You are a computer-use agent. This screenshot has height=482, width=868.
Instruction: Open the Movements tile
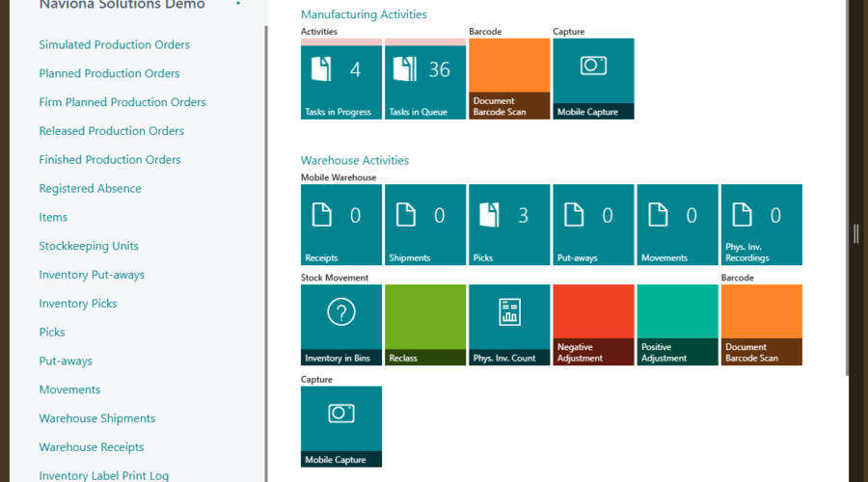tap(678, 225)
